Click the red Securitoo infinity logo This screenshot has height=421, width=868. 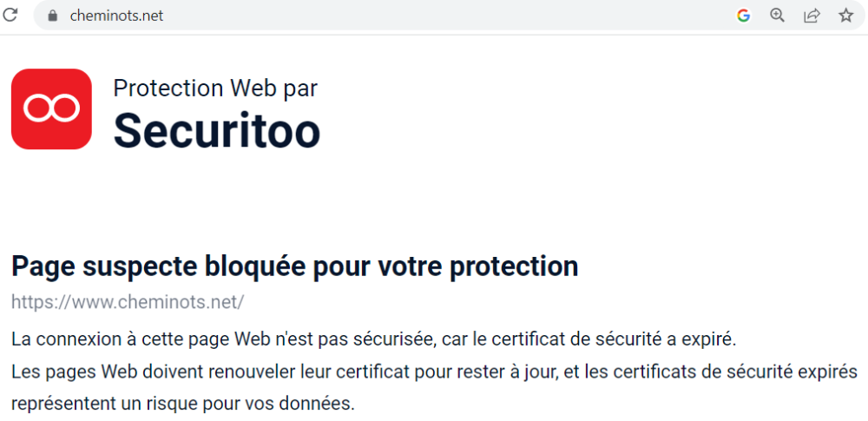pyautogui.click(x=51, y=109)
